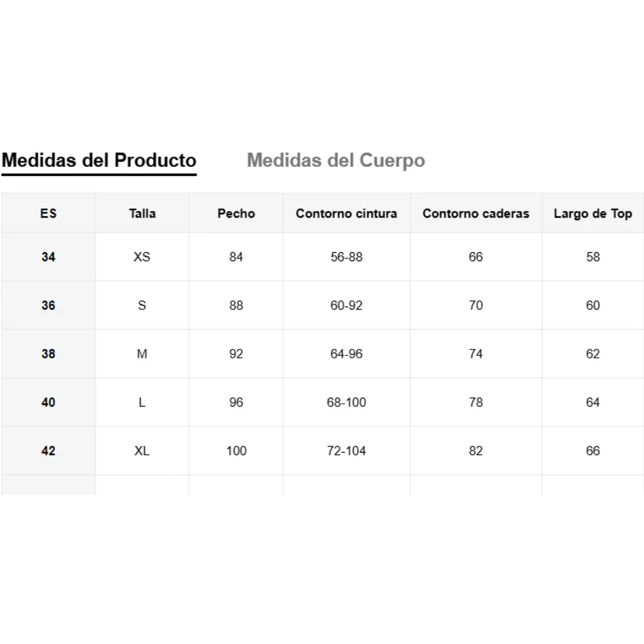The height and width of the screenshot is (644, 644).
Task: Click the XS talla cell
Action: pos(142,257)
